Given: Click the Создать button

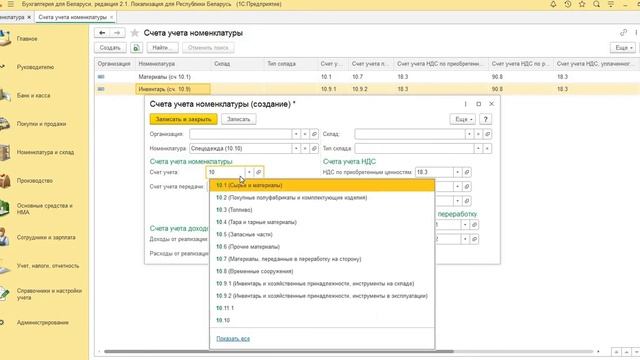Looking at the screenshot, I should 110,48.
